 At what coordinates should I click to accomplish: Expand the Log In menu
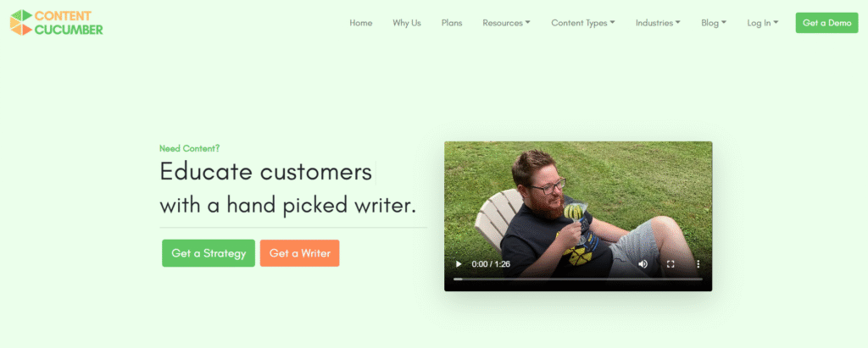click(762, 23)
